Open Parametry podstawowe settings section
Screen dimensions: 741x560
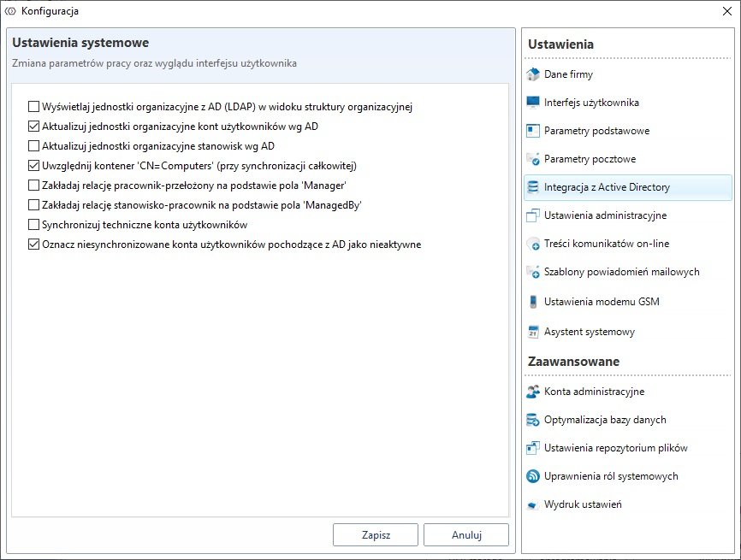pos(596,131)
